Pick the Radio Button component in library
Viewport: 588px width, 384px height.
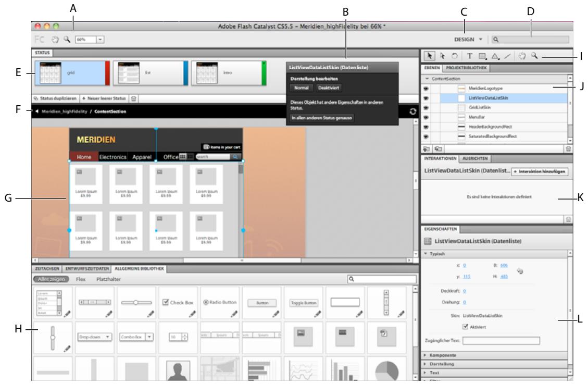[220, 303]
